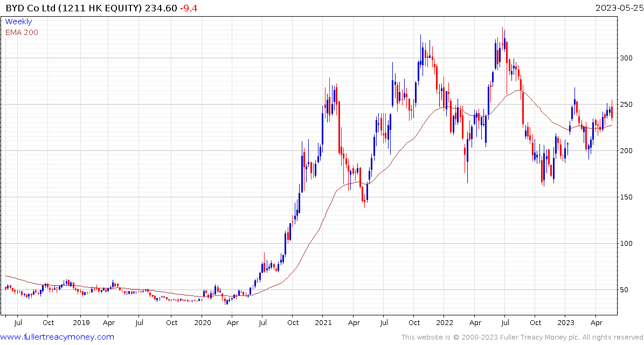Click the 250 price axis label

625,105
